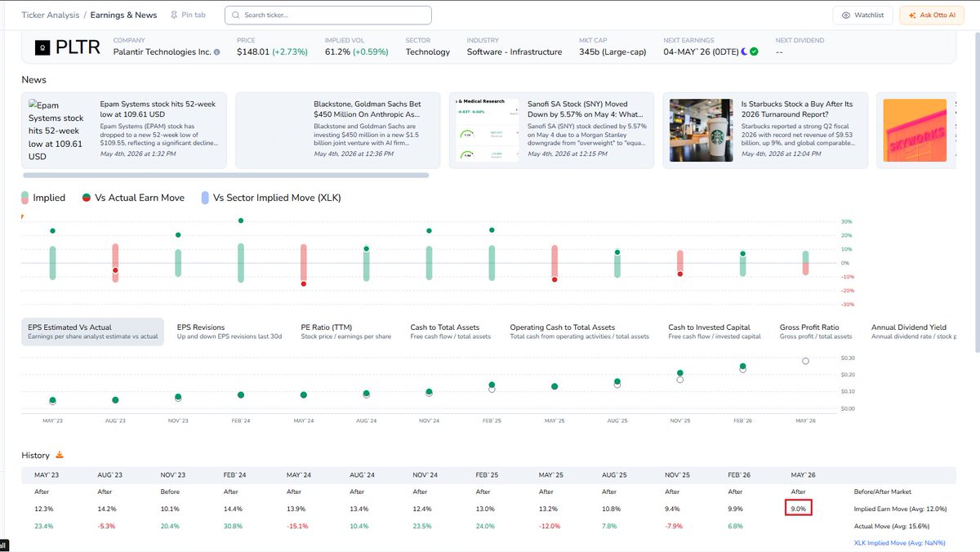Screen dimensions: 980x552
Task: Click the XLK Implied Move (Avg: NaN%) label
Action: pos(901,543)
